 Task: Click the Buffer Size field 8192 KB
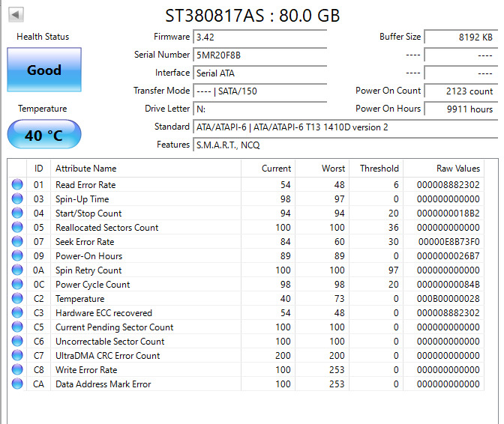[461, 37]
